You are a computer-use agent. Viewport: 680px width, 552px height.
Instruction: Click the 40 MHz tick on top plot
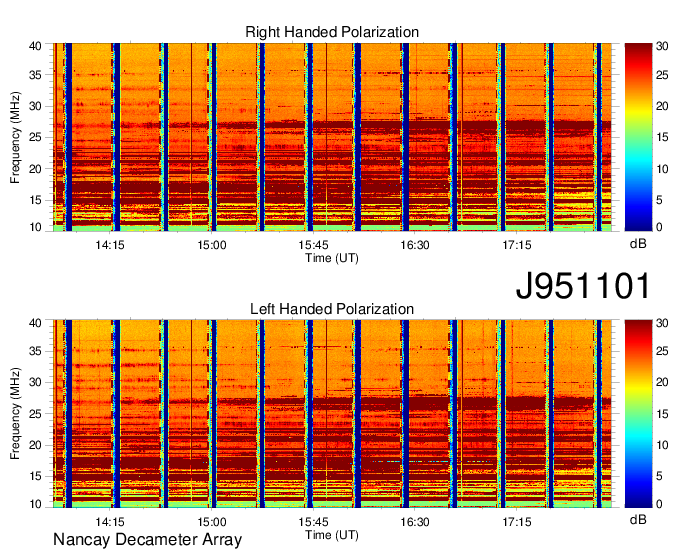pyautogui.click(x=35, y=46)
